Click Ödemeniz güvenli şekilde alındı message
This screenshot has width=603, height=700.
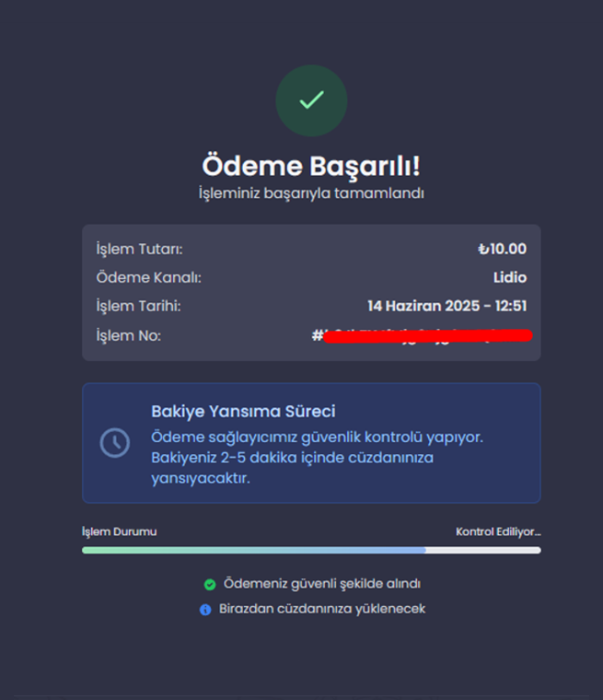(x=322, y=583)
